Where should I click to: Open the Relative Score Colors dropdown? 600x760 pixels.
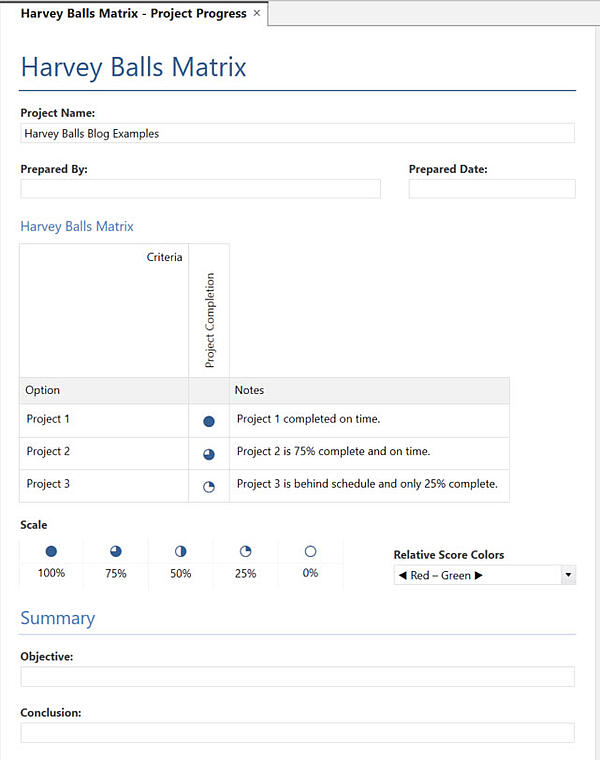(568, 575)
